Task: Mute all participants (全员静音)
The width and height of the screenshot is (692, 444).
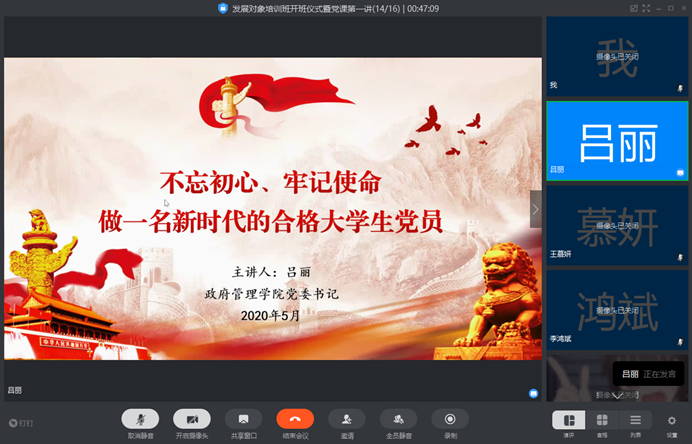Action: pyautogui.click(x=398, y=419)
